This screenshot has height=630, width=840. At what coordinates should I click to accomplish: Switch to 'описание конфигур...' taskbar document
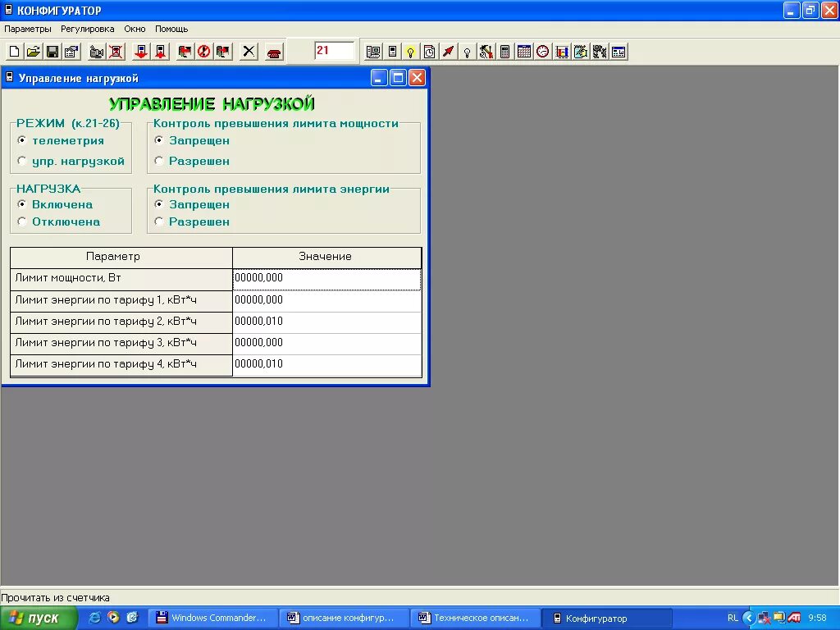[x=345, y=619]
